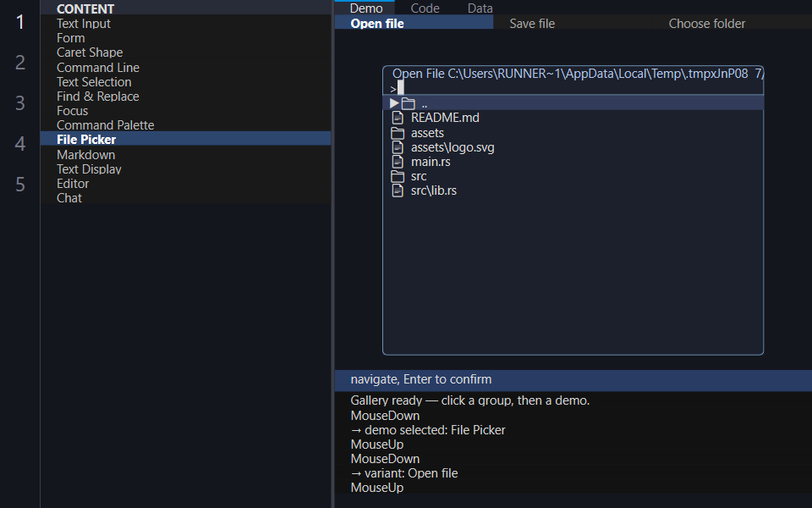The height and width of the screenshot is (508, 812).
Task: Click the main.rs file icon
Action: tap(398, 163)
